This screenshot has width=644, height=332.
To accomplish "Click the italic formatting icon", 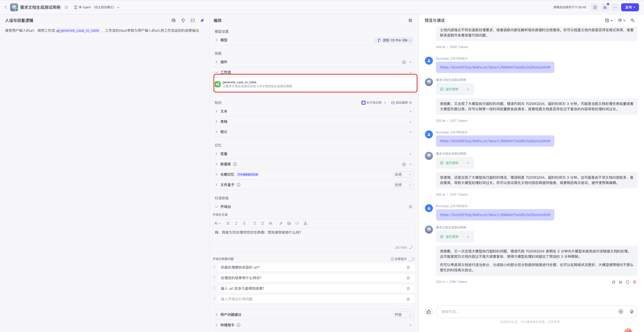I will click(x=236, y=223).
